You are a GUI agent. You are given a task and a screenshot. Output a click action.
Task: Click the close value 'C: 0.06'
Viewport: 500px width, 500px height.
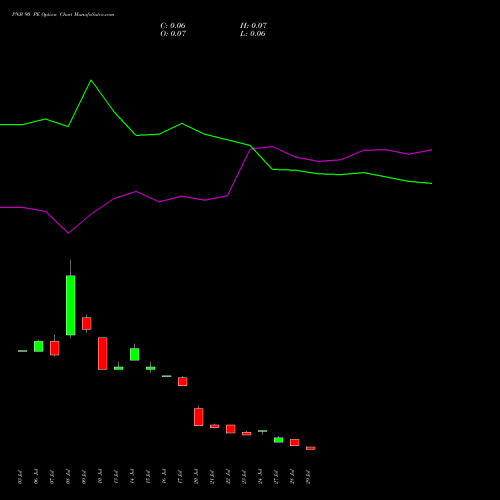pos(173,26)
